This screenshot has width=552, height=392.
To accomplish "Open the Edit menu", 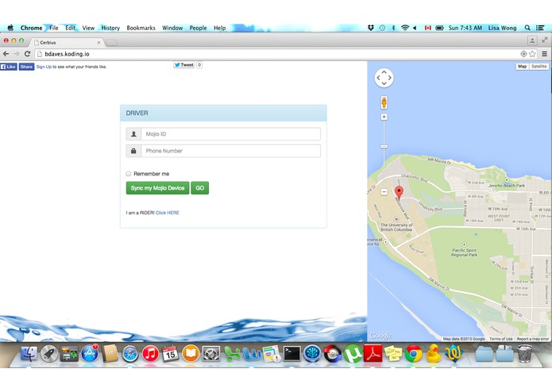I will (71, 28).
